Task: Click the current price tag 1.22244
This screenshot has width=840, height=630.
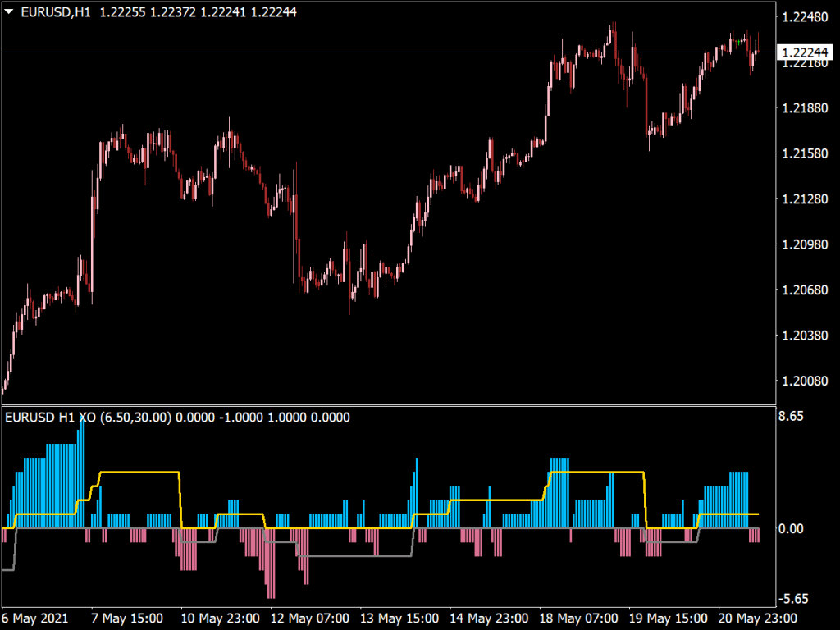Action: click(806, 51)
